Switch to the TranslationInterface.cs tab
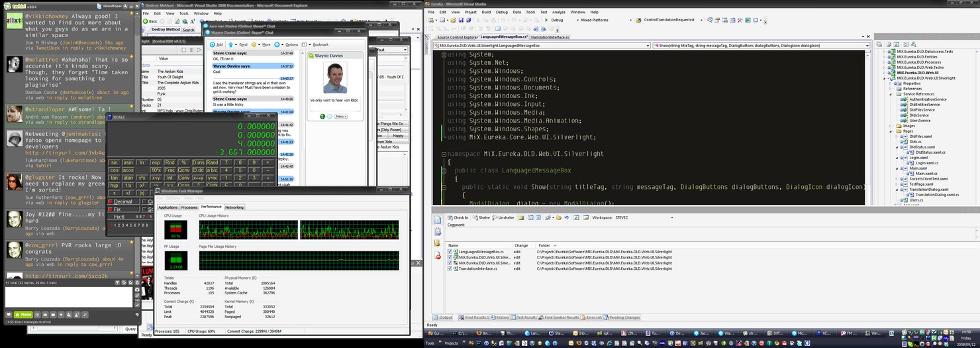 pos(550,37)
